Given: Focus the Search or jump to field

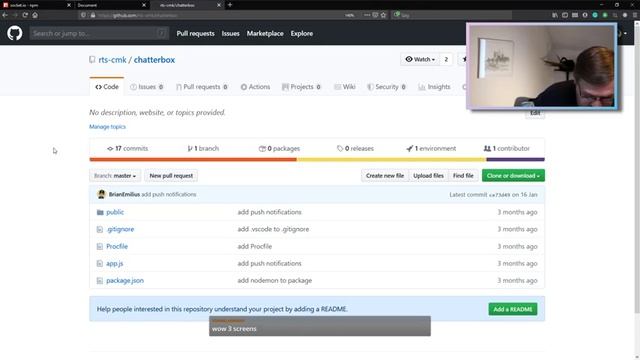Looking at the screenshot, I should point(99,33).
